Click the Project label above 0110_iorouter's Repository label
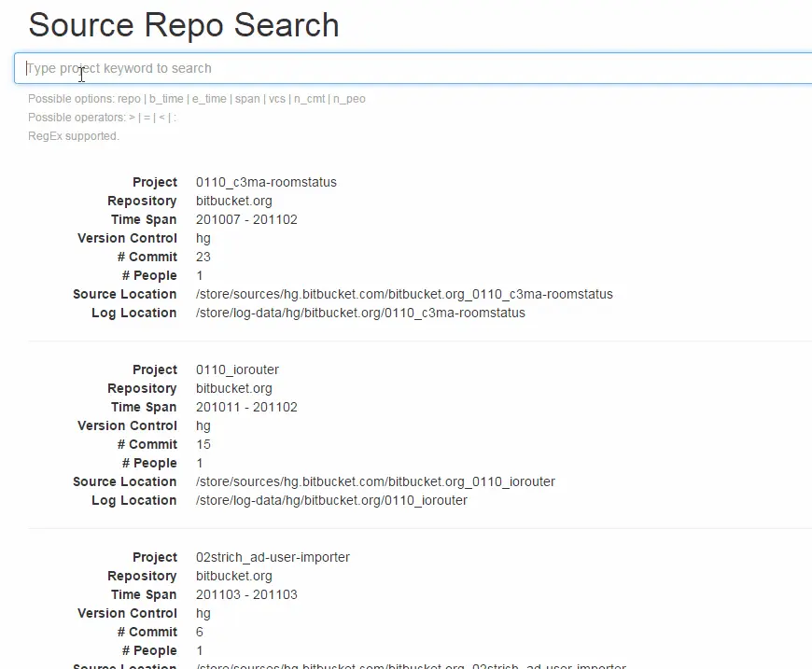 [155, 369]
